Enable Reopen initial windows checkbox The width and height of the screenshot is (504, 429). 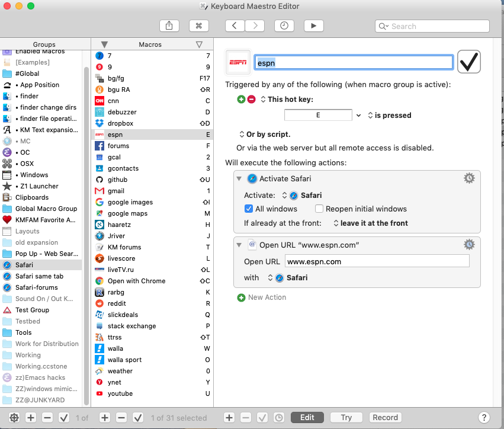point(319,209)
